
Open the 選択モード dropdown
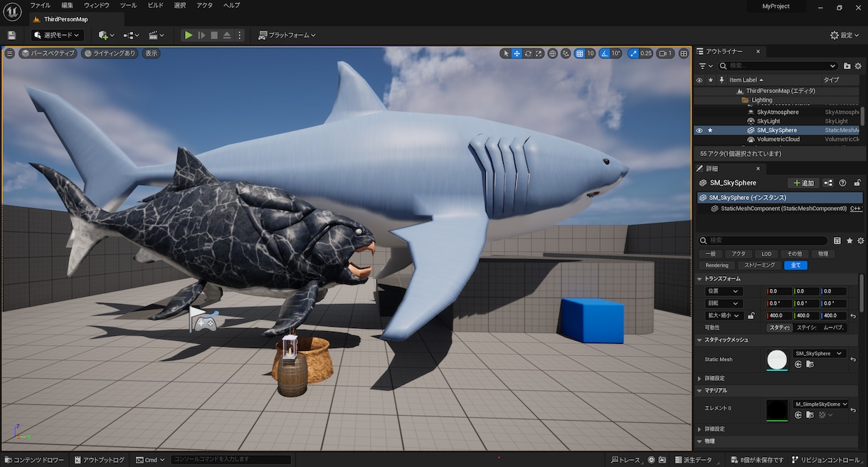pos(58,35)
